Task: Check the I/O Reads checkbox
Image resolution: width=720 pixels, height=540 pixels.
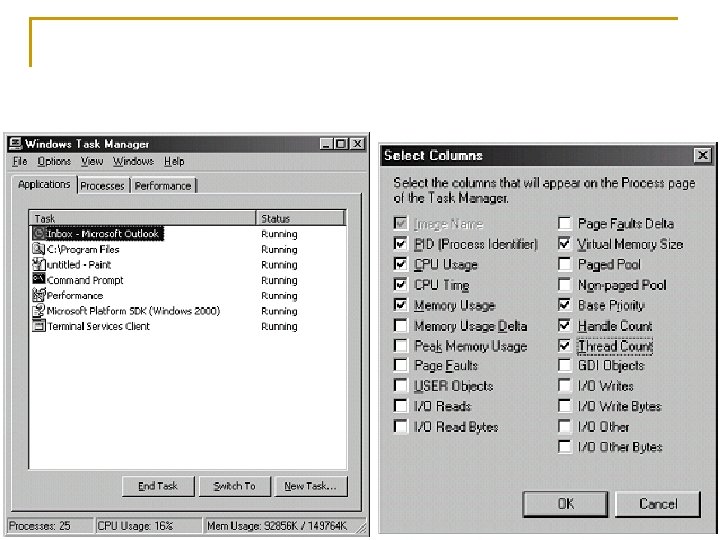Action: [x=400, y=405]
